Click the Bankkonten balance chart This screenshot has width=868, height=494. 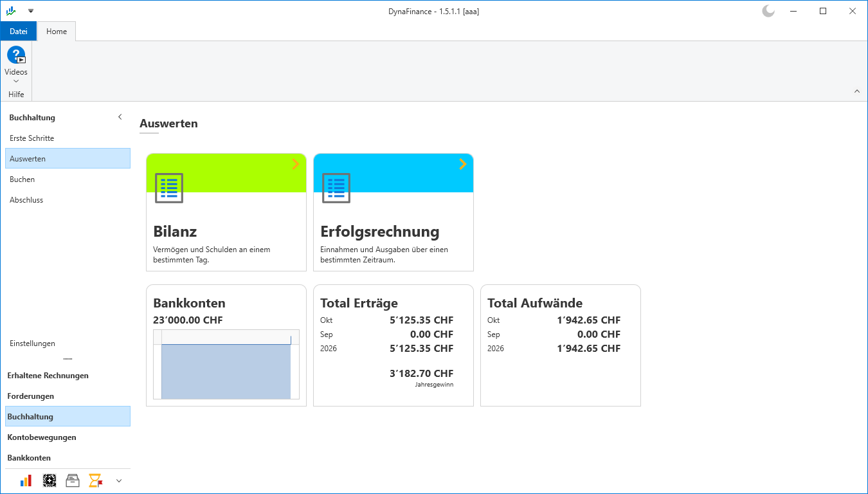pos(226,365)
